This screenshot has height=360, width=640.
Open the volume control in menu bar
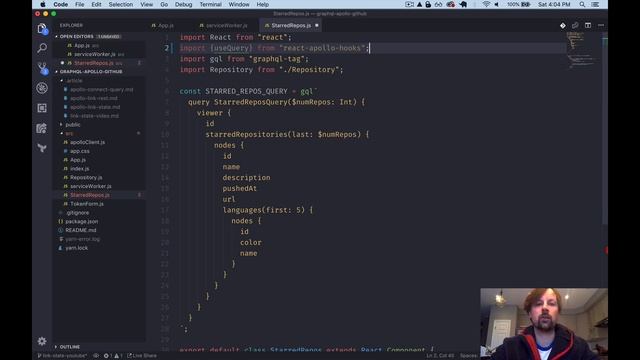pyautogui.click(x=497, y=4)
